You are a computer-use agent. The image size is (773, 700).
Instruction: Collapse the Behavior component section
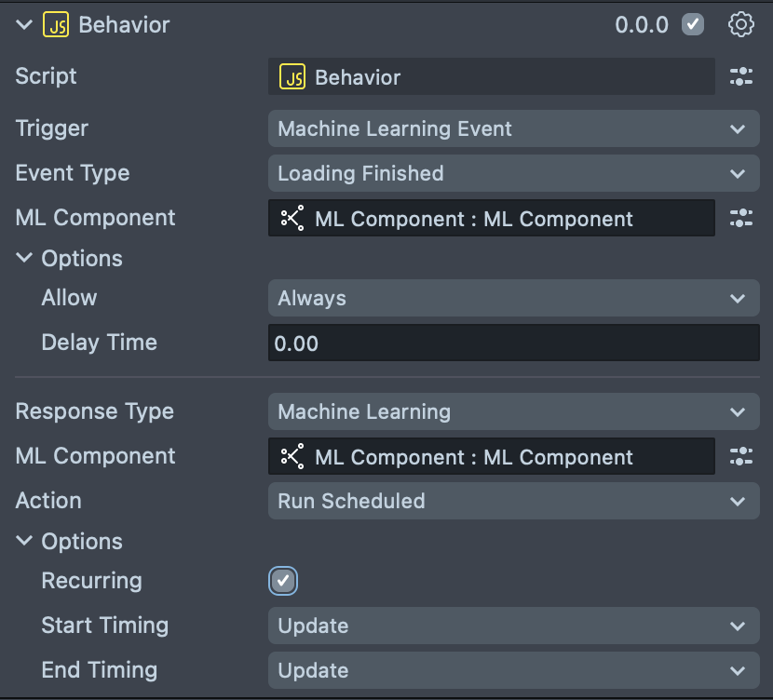(24, 25)
